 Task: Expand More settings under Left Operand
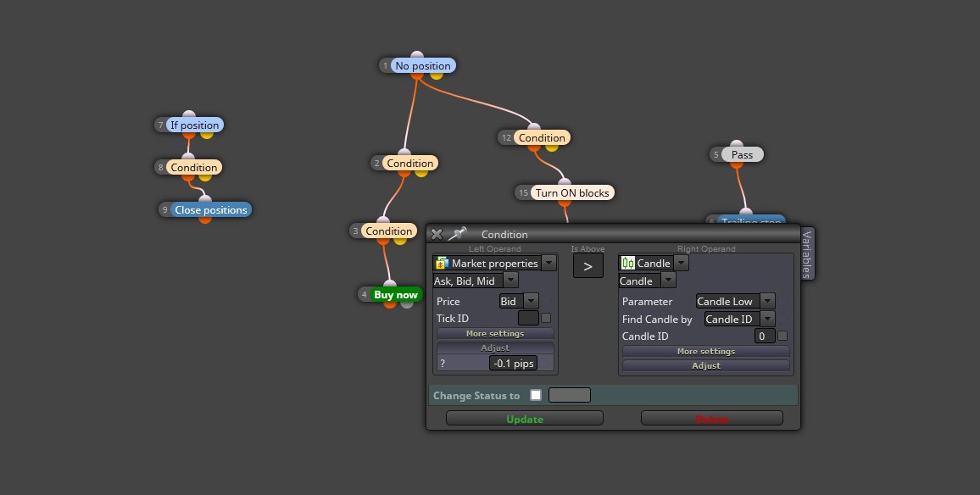click(x=495, y=334)
